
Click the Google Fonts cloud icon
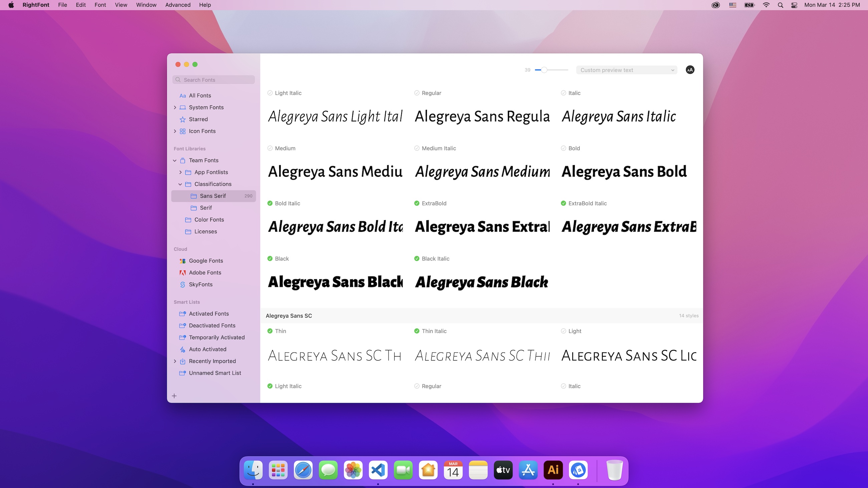(x=183, y=261)
